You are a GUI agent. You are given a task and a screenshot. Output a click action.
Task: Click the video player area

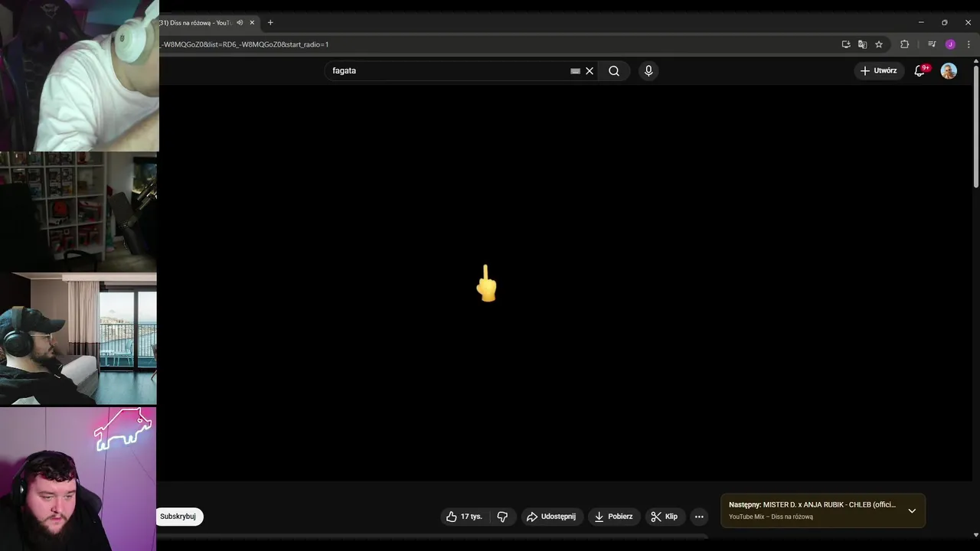(x=565, y=283)
